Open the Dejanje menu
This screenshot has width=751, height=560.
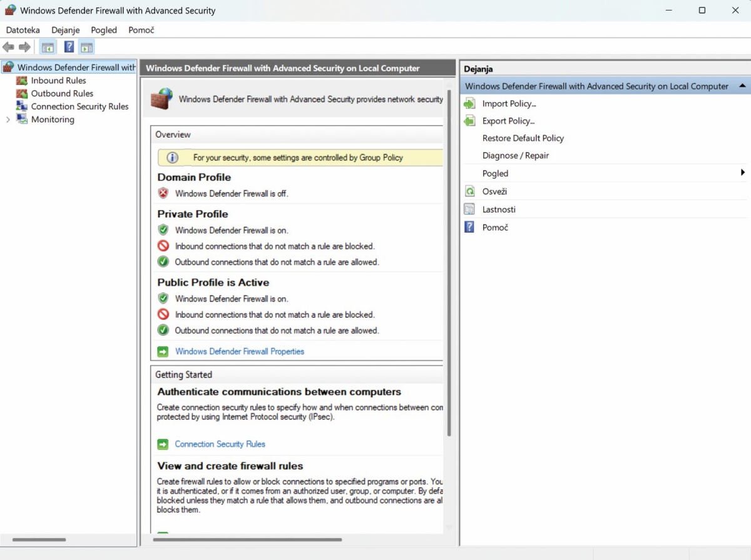65,29
